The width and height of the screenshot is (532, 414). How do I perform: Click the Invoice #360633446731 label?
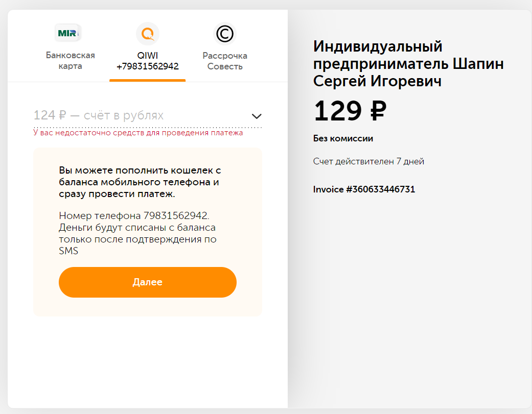pyautogui.click(x=364, y=189)
